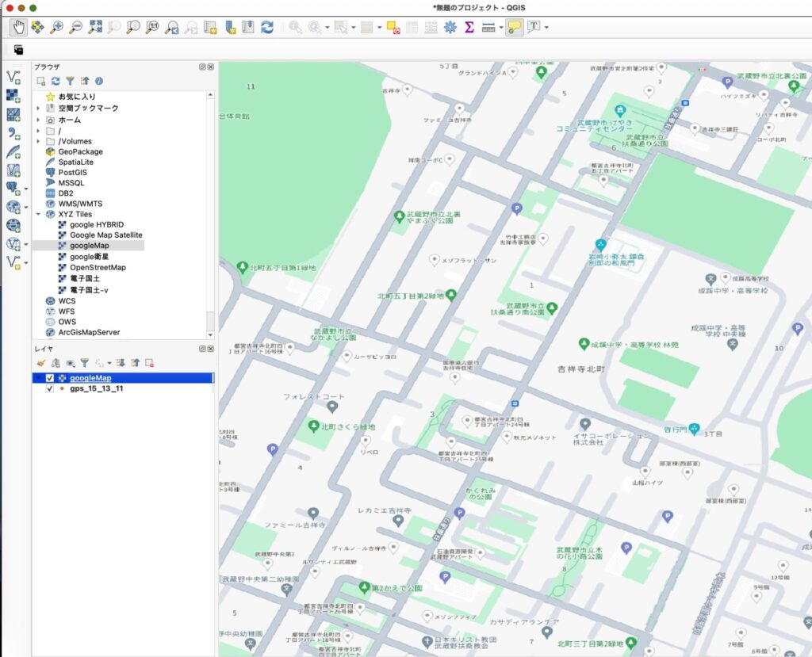
Task: Select Google Map Satellite tile entry
Action: tap(105, 235)
